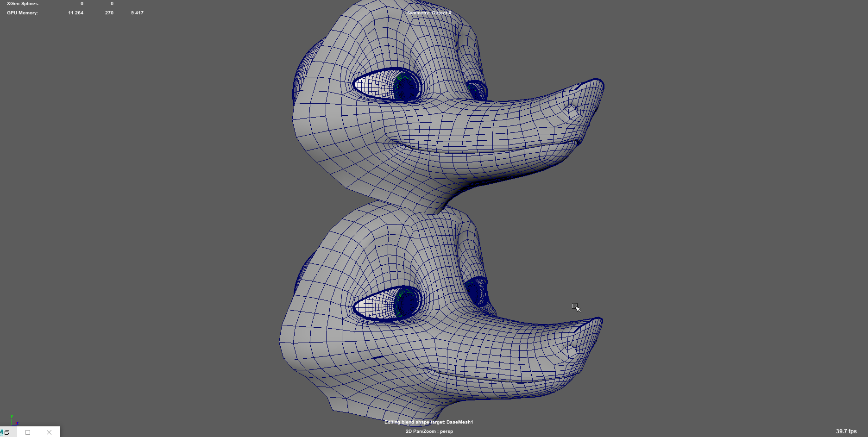The height and width of the screenshot is (437, 868).
Task: Click the 'XGen Splines:' heads-up display label
Action: pos(23,4)
